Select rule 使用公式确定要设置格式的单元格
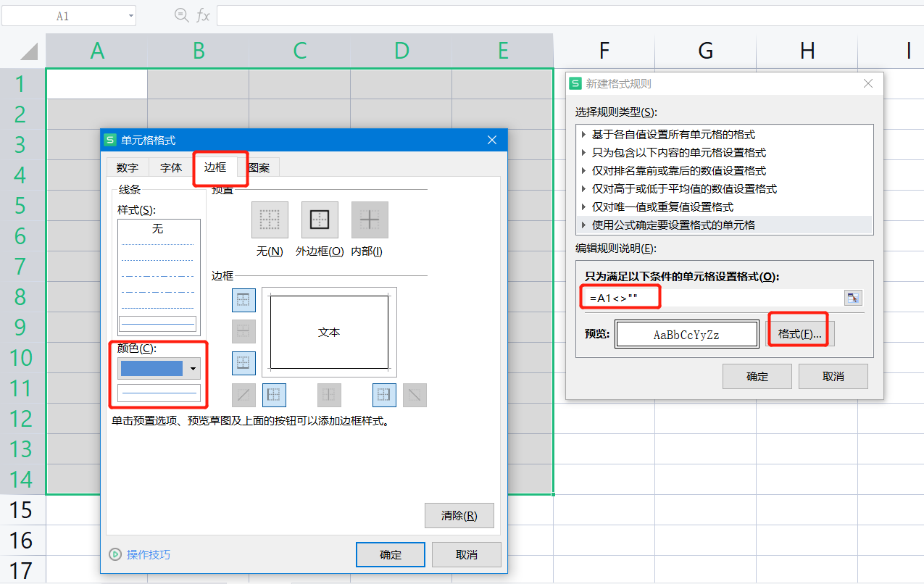924x584 pixels. pyautogui.click(x=725, y=225)
